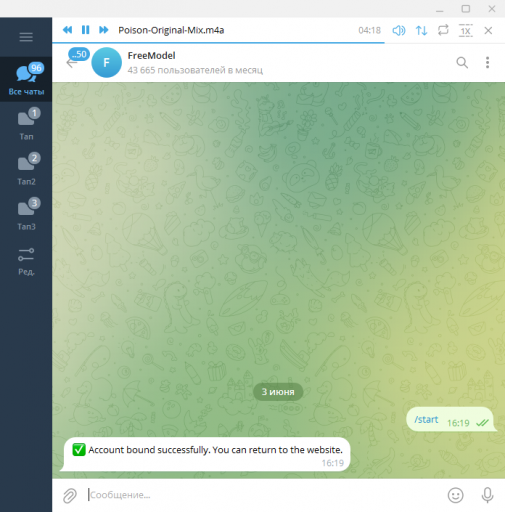Search within the FreeModel chat
Image resolution: width=505 pixels, height=512 pixels.
(462, 63)
